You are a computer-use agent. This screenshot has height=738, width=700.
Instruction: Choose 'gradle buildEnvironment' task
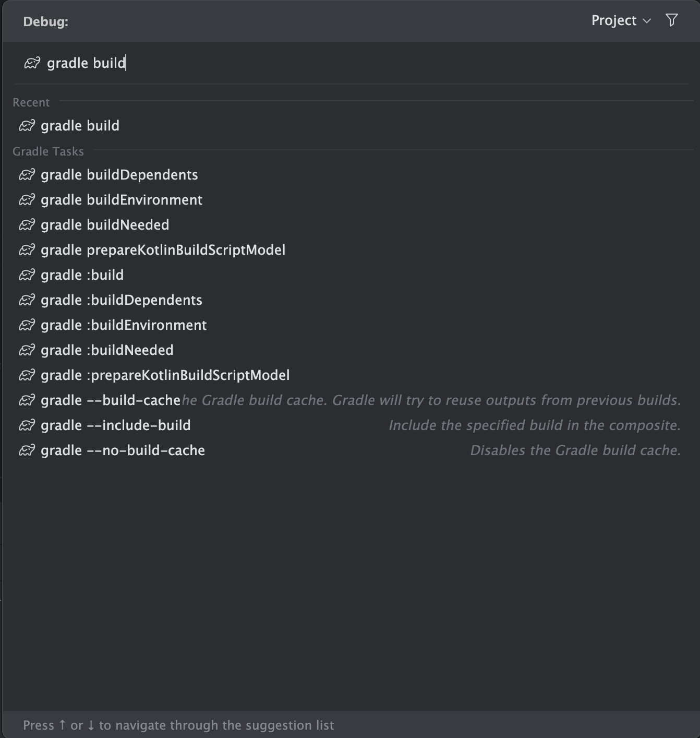(122, 200)
